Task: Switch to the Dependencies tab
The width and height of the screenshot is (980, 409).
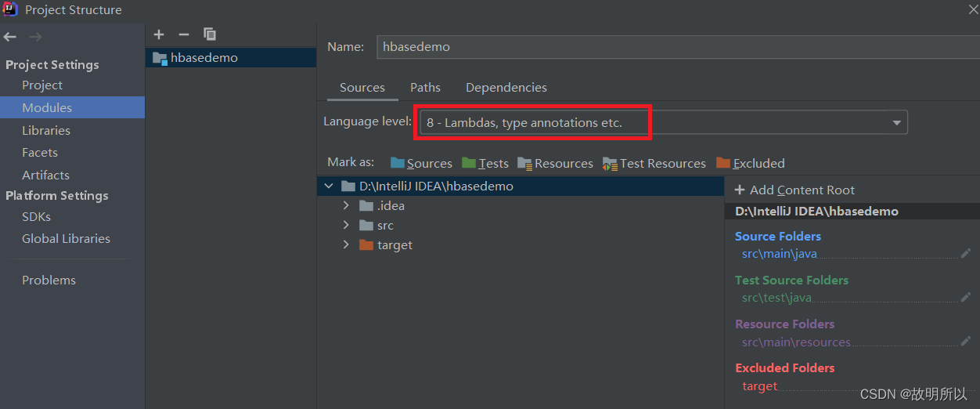Action: [506, 88]
